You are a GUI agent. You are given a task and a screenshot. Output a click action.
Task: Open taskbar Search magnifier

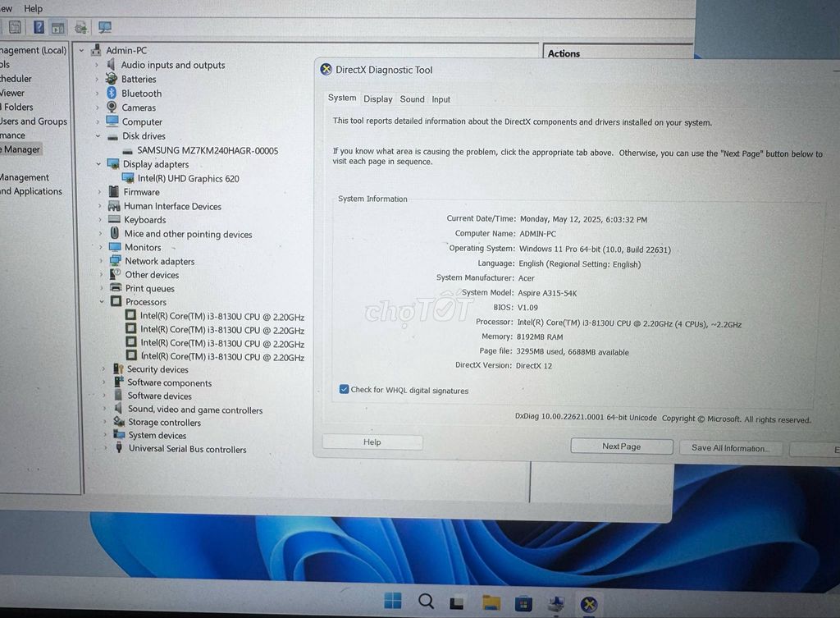click(x=426, y=602)
